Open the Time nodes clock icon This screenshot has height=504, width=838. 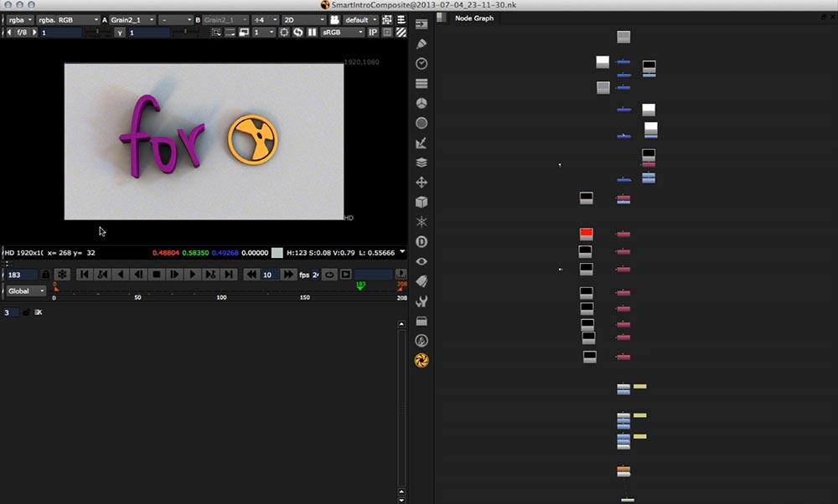coord(422,64)
